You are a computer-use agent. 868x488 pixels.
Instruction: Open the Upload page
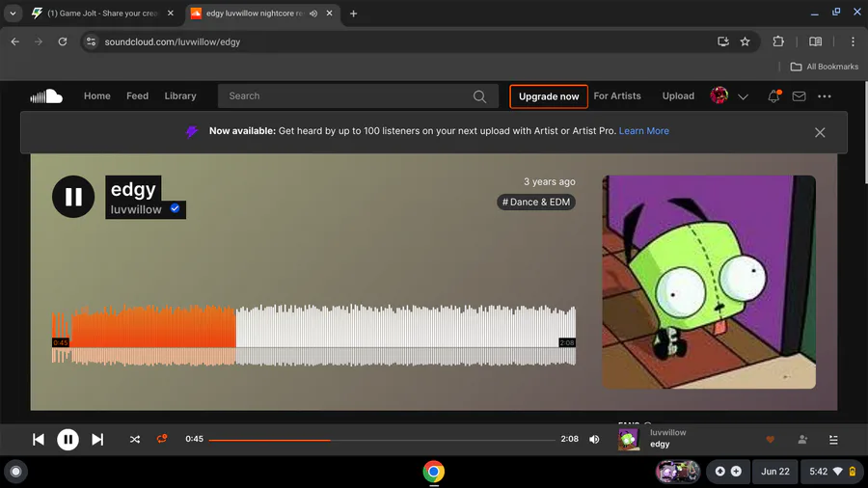point(678,95)
